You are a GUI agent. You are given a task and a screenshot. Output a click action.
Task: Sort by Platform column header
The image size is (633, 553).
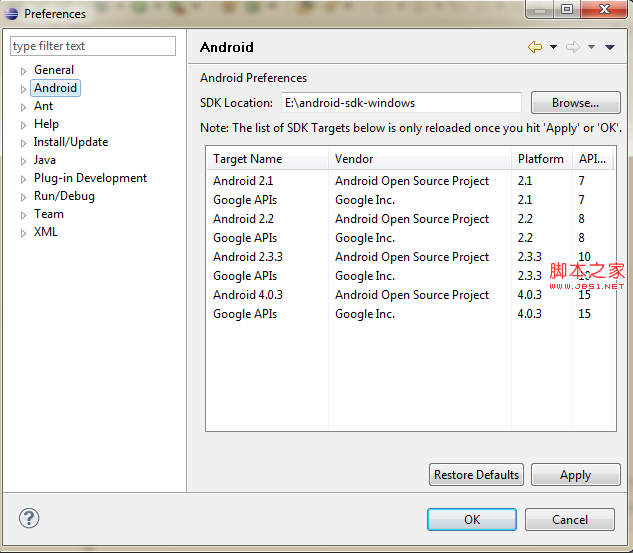click(x=542, y=159)
